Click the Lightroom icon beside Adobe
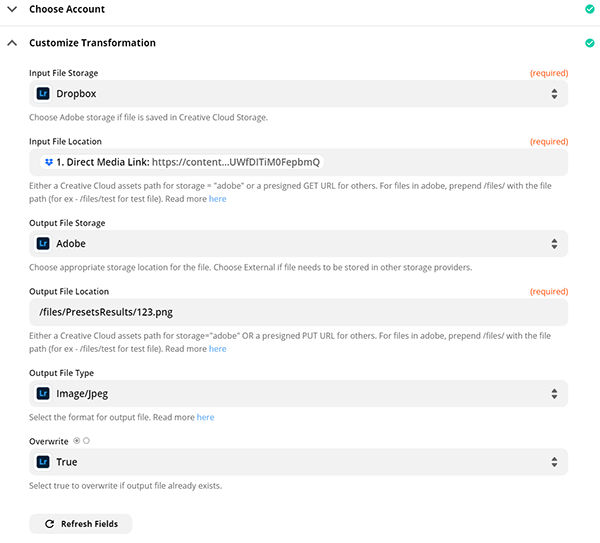 tap(43, 243)
